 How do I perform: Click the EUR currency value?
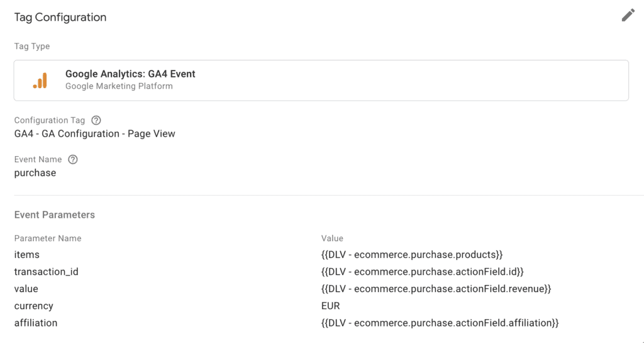[x=331, y=306]
